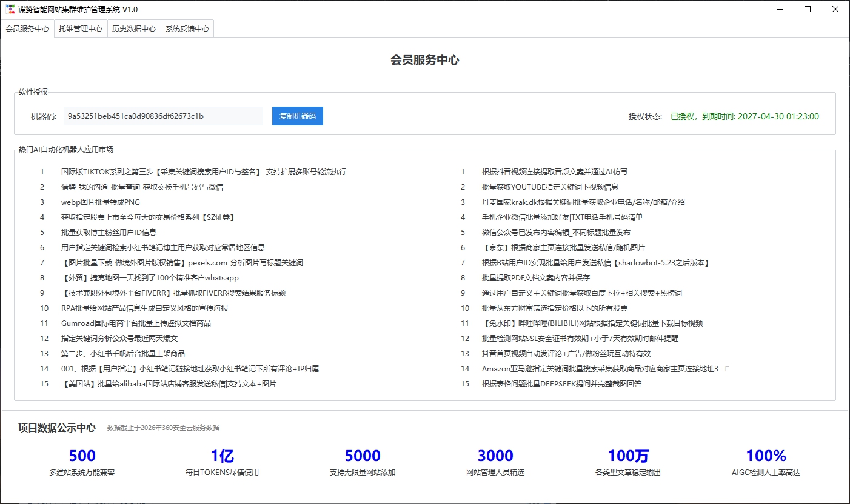The height and width of the screenshot is (504, 850).
Task: Open RPA批量 product poster generation item
Action: coord(144,308)
